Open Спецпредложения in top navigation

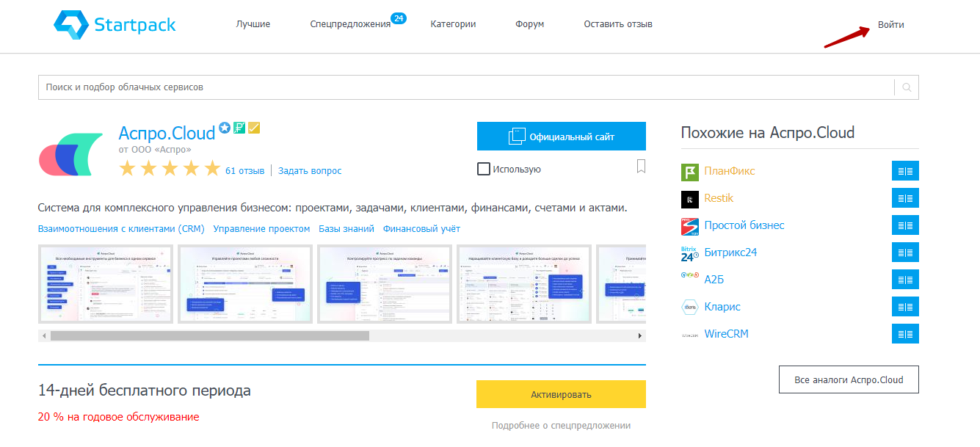[x=350, y=24]
